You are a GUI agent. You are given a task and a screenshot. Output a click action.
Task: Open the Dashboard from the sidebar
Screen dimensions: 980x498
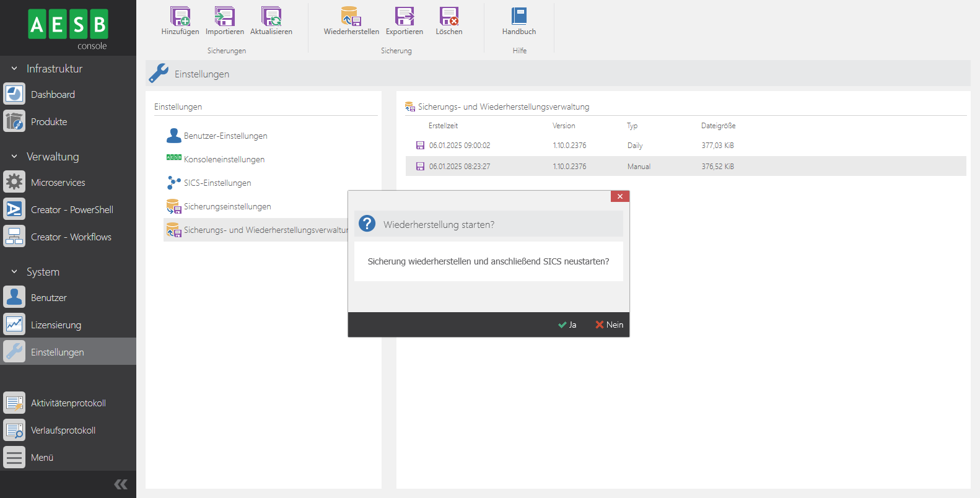53,95
